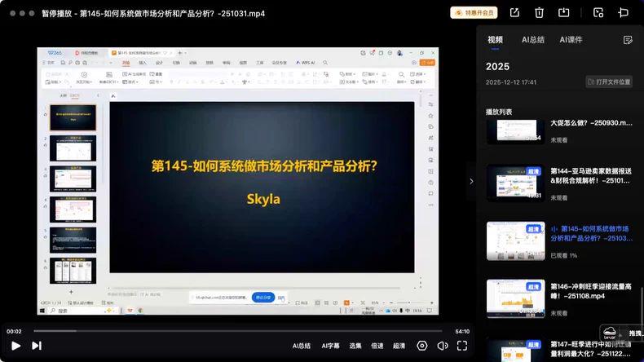This screenshot has height=362, width=644.
Task: Click the 00:02 current time label
Action: 14,331
